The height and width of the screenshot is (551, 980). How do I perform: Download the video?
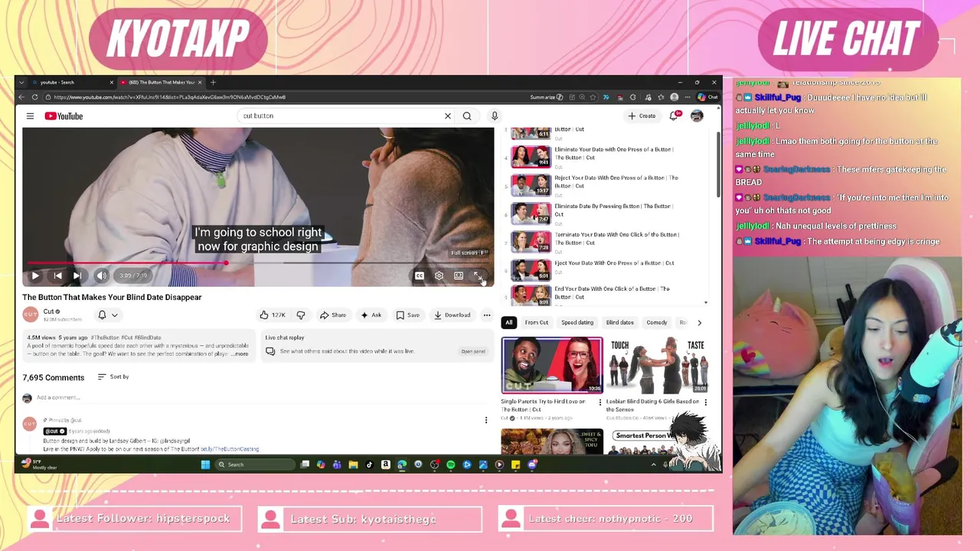pyautogui.click(x=452, y=315)
